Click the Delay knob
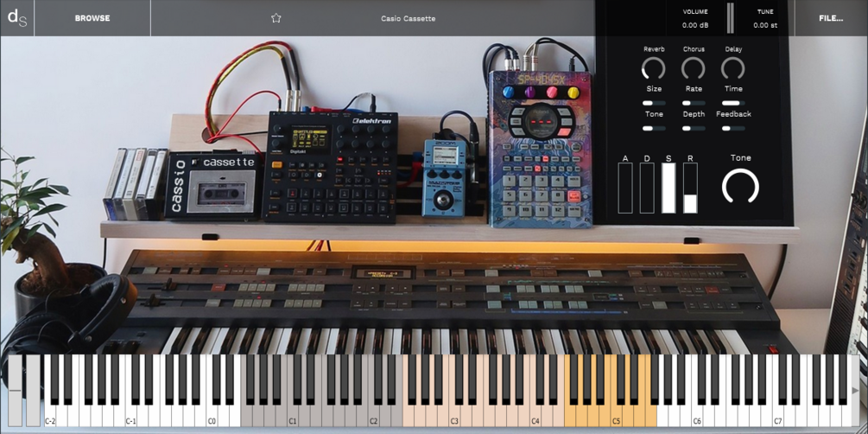Image resolution: width=868 pixels, height=434 pixels. click(x=733, y=68)
